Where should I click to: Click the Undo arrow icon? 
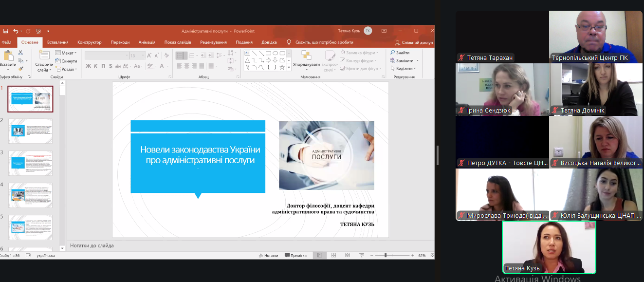coord(16,31)
